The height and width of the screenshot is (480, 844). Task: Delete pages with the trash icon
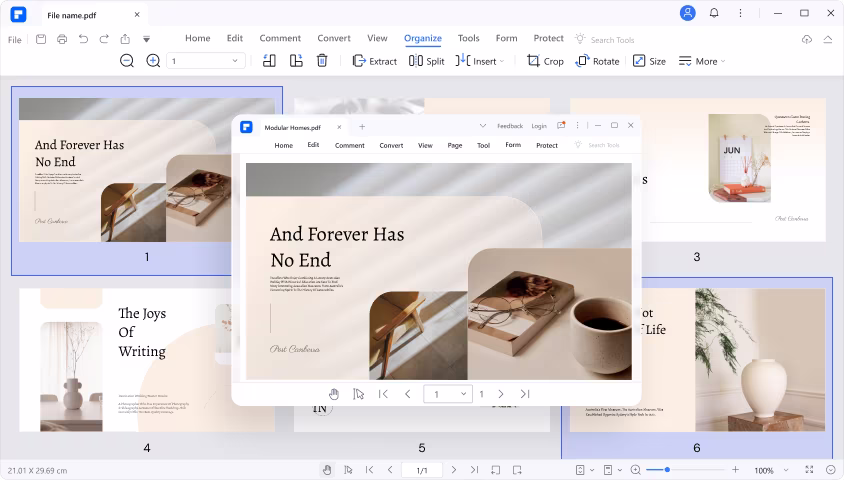pos(322,61)
